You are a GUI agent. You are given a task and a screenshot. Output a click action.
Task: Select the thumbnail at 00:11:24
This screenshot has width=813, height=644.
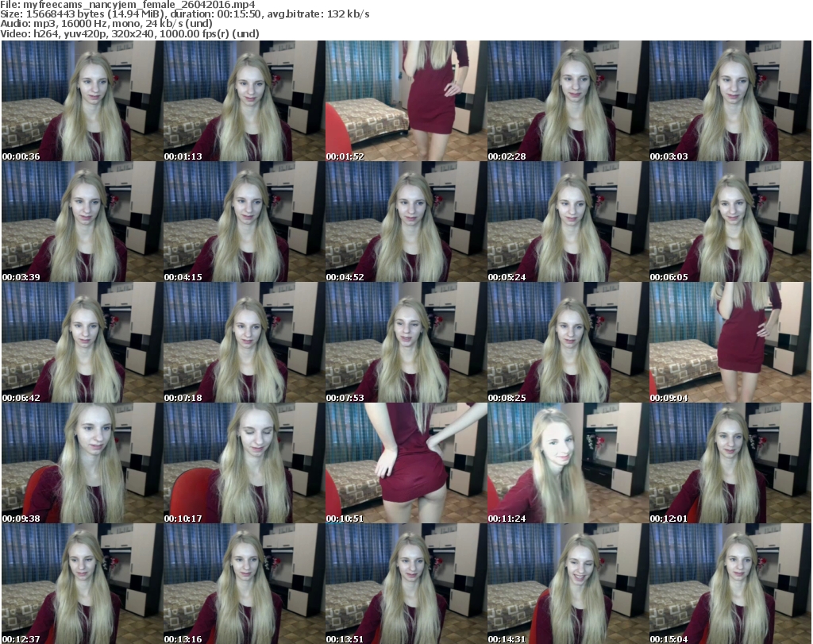click(568, 463)
